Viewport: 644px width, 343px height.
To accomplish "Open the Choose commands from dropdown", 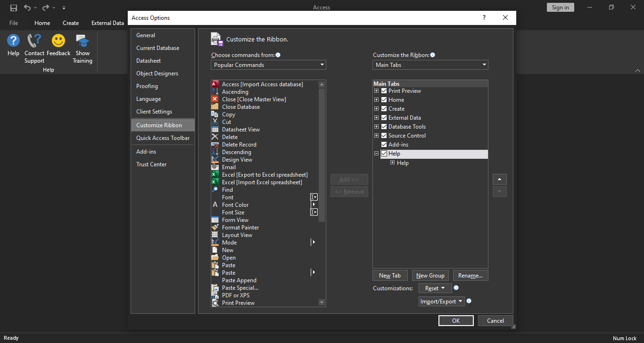I will tap(268, 65).
